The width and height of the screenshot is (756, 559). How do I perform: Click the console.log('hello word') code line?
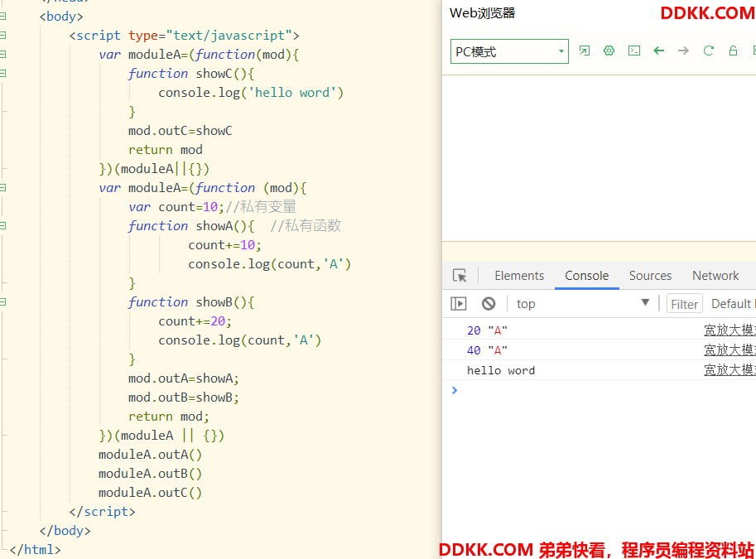pos(251,93)
